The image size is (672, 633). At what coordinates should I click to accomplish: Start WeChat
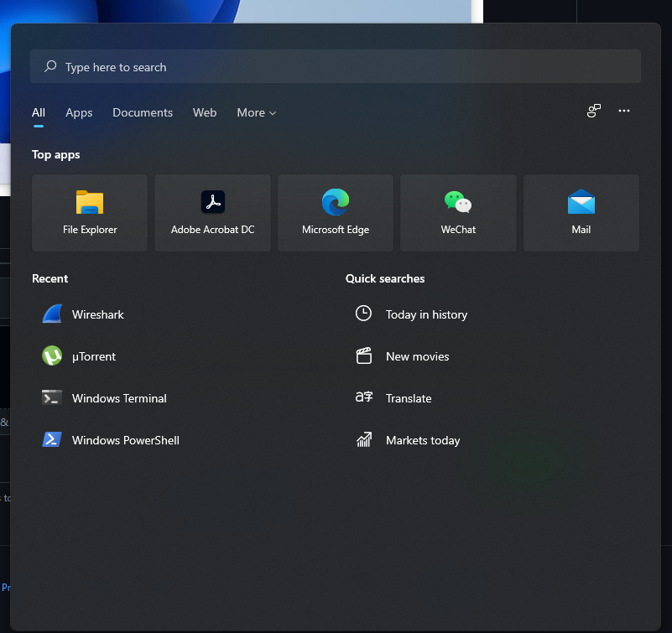457,212
